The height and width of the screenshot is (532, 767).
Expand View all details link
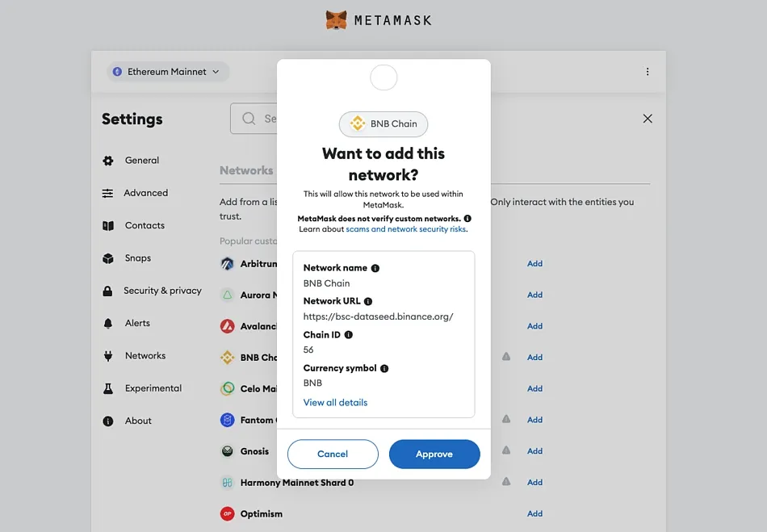click(335, 402)
